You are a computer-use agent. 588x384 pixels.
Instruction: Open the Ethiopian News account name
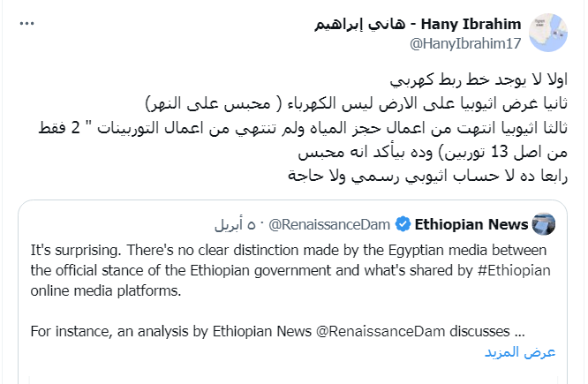click(471, 222)
